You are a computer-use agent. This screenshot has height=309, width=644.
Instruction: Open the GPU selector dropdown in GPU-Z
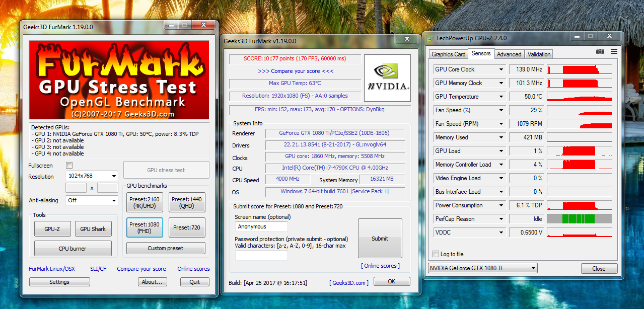pos(483,268)
